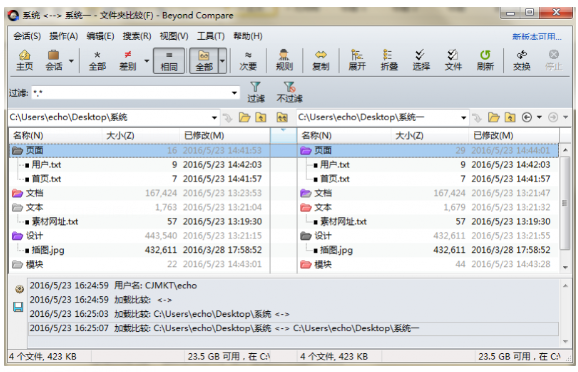This screenshot has width=578, height=372.
Task: Apply the 过滤 filter funnel icon
Action: (255, 92)
